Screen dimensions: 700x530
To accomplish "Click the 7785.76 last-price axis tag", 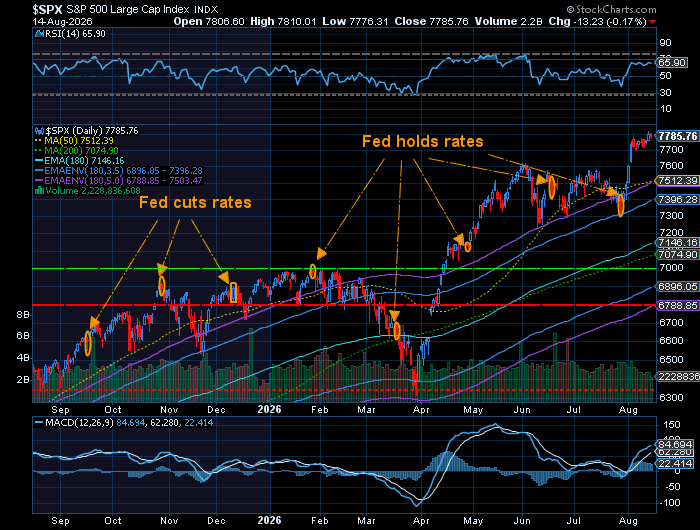I will point(678,136).
